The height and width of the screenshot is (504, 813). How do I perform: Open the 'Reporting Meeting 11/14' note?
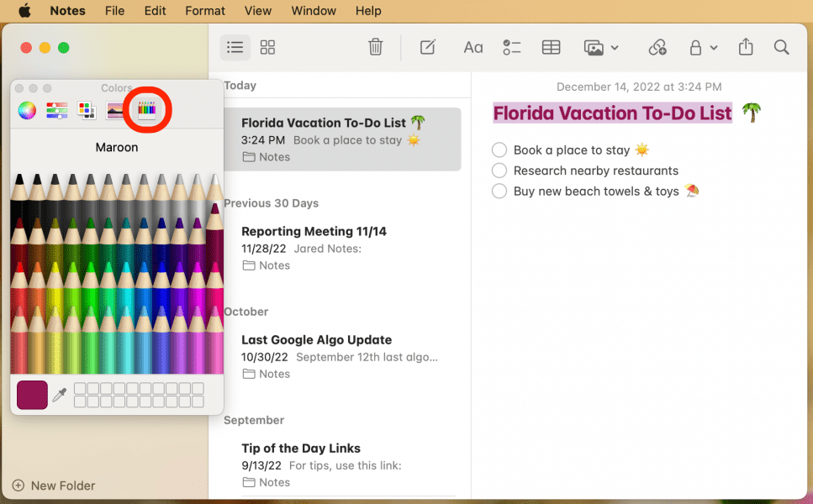pyautogui.click(x=314, y=231)
